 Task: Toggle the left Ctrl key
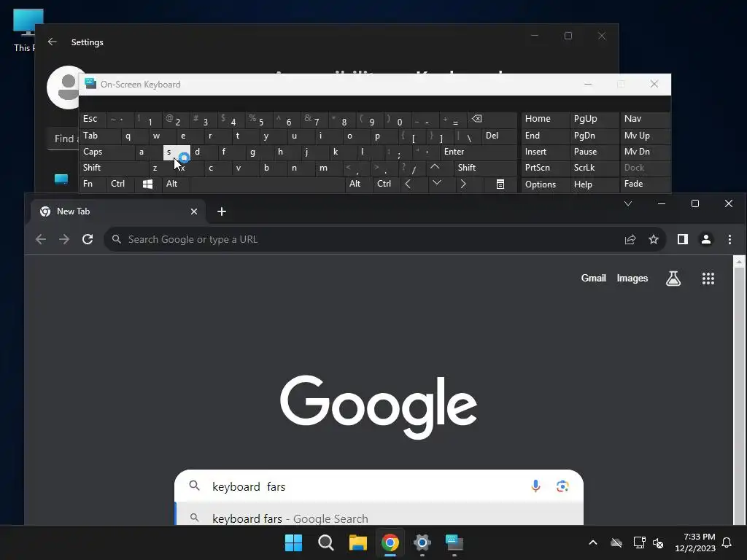(120, 184)
